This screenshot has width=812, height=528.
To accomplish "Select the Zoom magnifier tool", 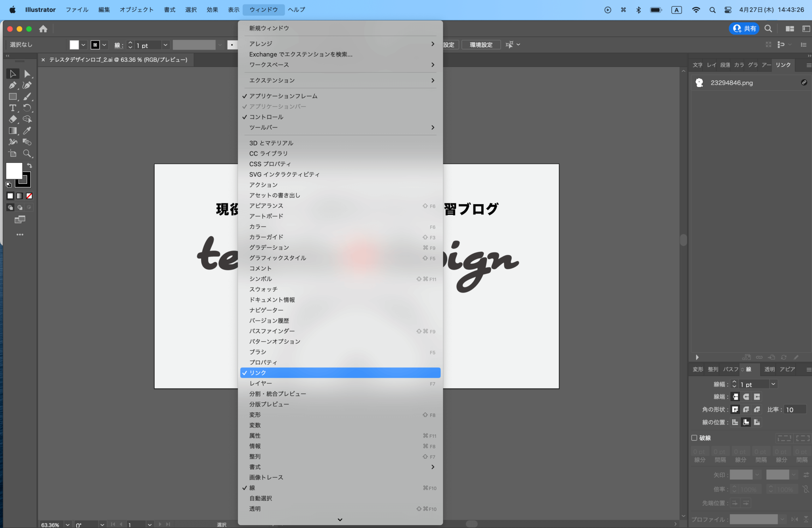I will [x=27, y=153].
